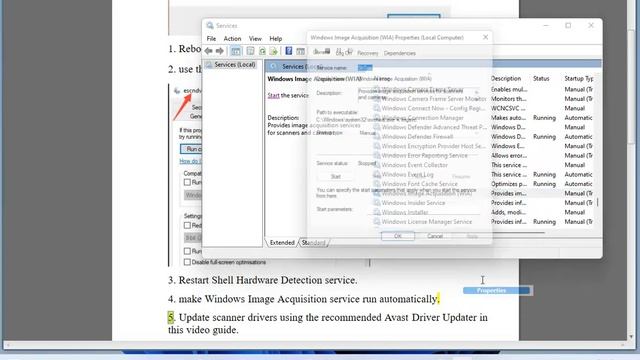
Task: Toggle the Show/Hide Action Pane toolbar icon
Action: 300,51
